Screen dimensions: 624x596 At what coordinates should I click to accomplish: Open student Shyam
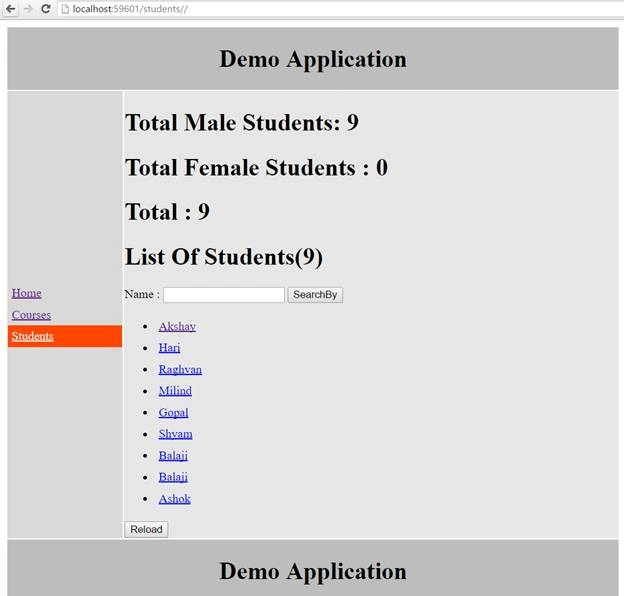point(176,434)
